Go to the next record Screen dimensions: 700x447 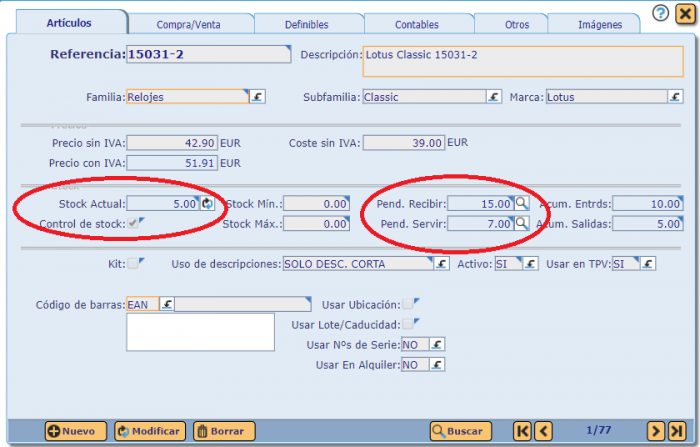point(655,430)
